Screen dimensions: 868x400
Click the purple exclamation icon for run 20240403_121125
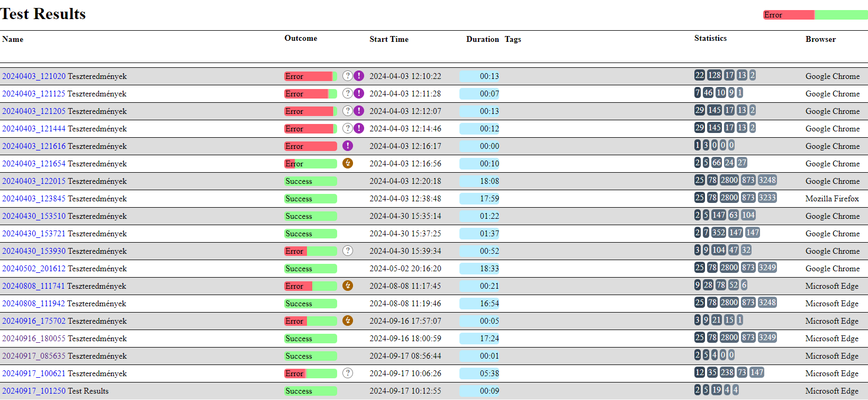click(x=359, y=93)
